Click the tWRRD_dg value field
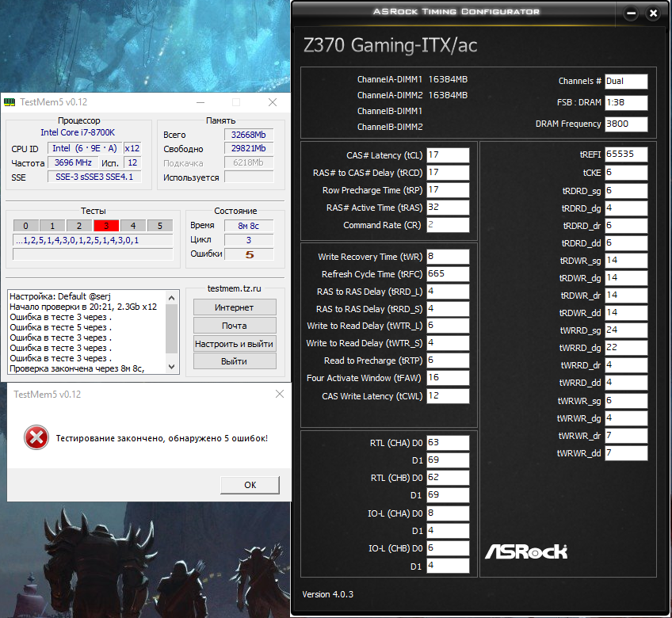 [626, 348]
